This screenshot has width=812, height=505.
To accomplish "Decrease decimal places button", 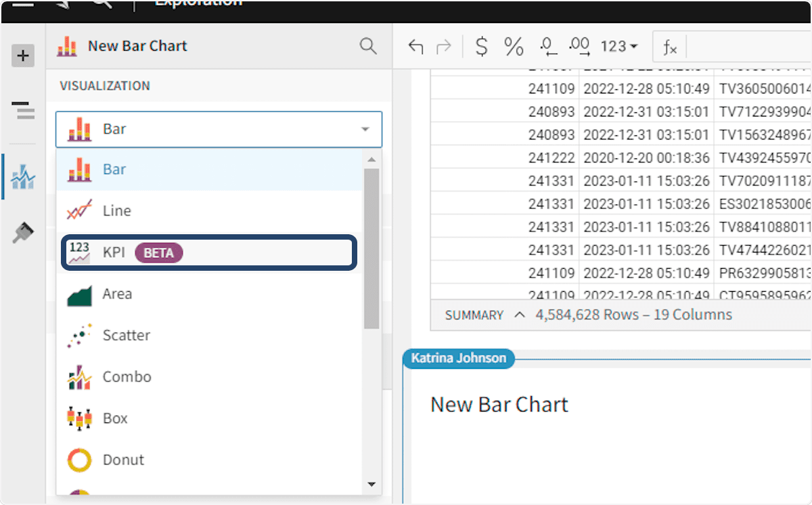I will pyautogui.click(x=547, y=47).
